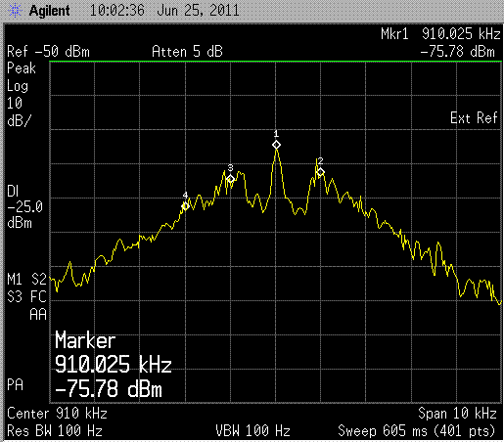This screenshot has width=504, height=442.
Task: Click the Agilent starburst logo icon
Action: tap(15, 11)
